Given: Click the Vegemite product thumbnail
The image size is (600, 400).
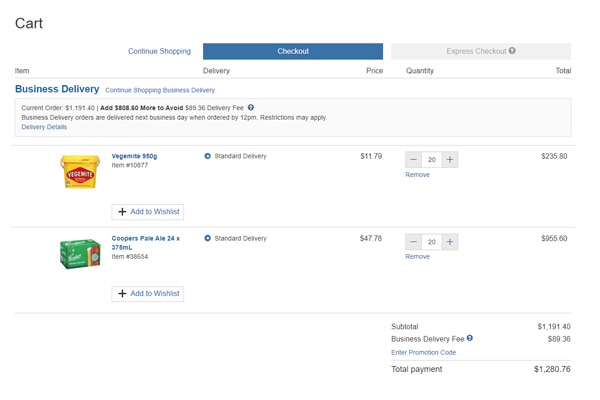Looking at the screenshot, I should coord(80,171).
